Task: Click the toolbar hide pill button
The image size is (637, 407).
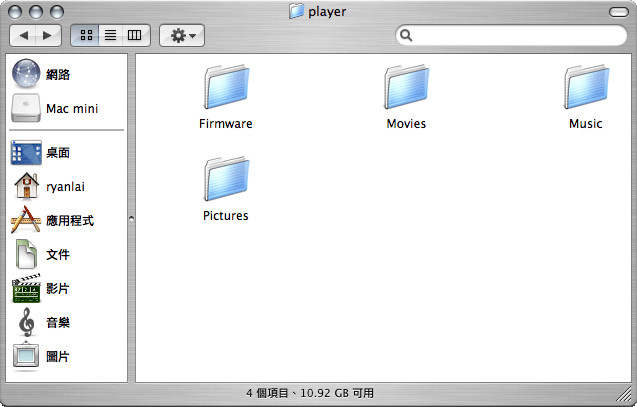Action: tap(619, 12)
